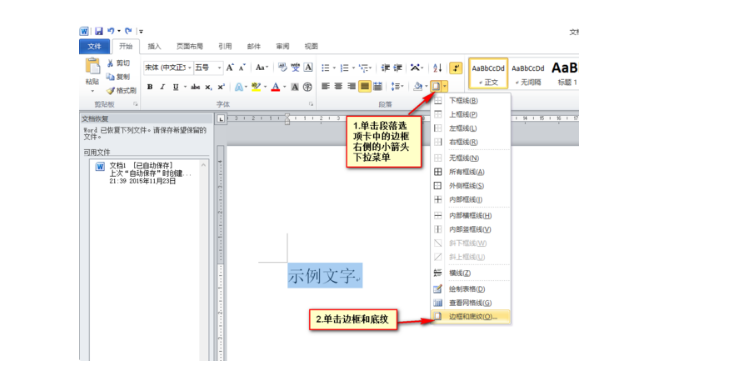The height and width of the screenshot is (392, 737).
Task: Open the font size dropdown
Action: 208,68
